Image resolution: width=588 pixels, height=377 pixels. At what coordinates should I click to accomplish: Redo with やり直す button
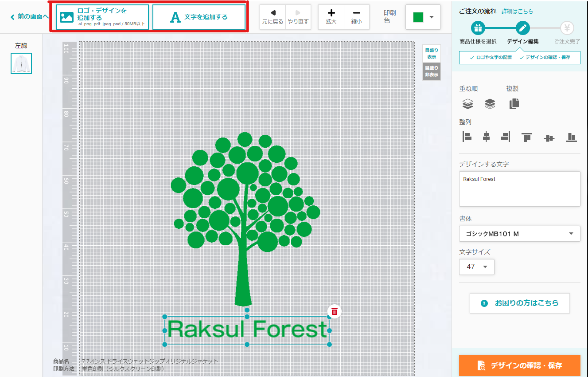[x=298, y=17]
